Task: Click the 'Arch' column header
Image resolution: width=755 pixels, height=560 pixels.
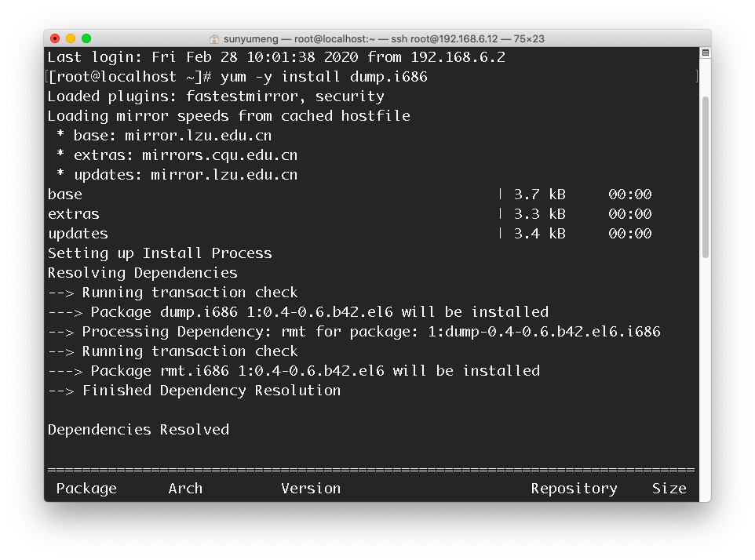Action: [x=185, y=489]
